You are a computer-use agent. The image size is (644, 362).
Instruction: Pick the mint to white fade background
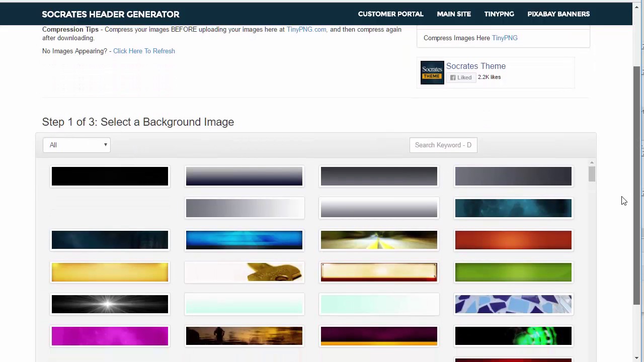(379, 304)
